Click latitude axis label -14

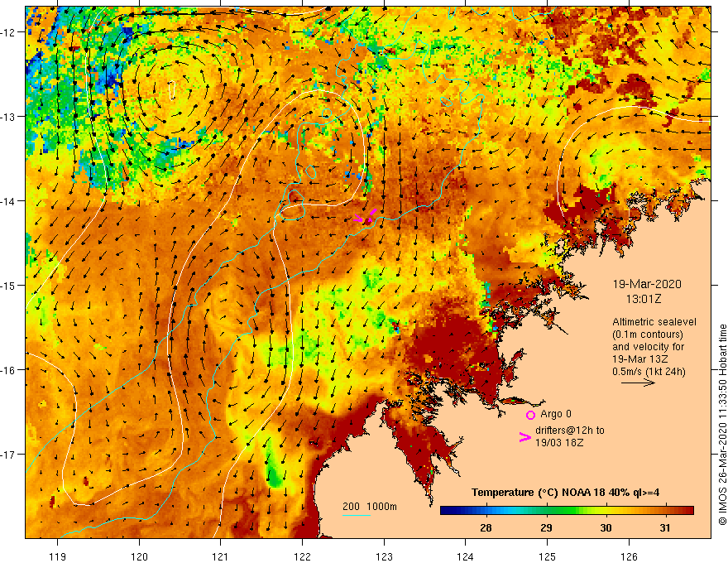click(8, 201)
